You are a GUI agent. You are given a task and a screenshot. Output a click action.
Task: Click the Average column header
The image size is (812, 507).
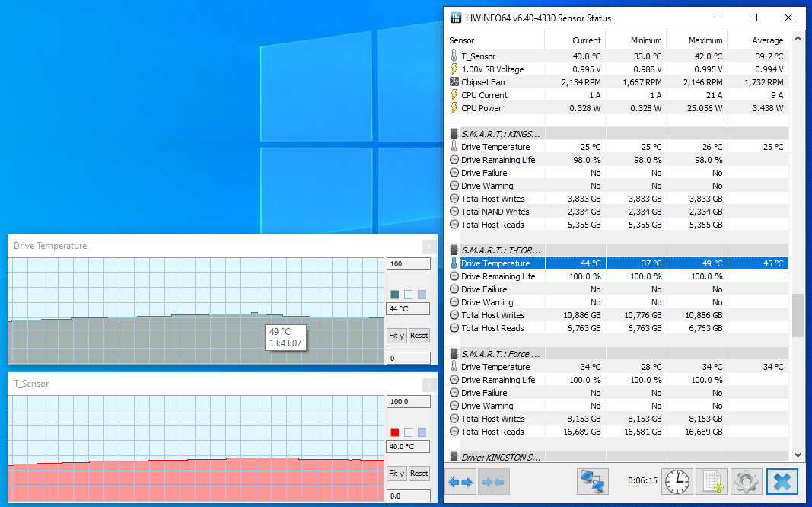click(758, 40)
